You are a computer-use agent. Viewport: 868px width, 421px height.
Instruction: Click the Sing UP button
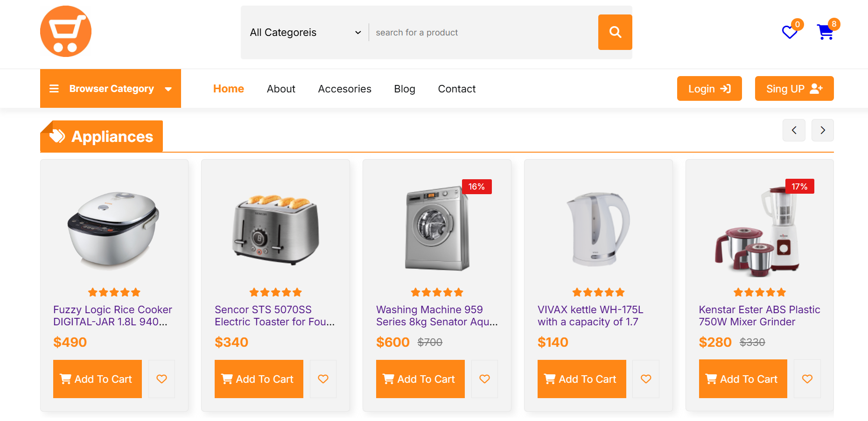pyautogui.click(x=794, y=88)
